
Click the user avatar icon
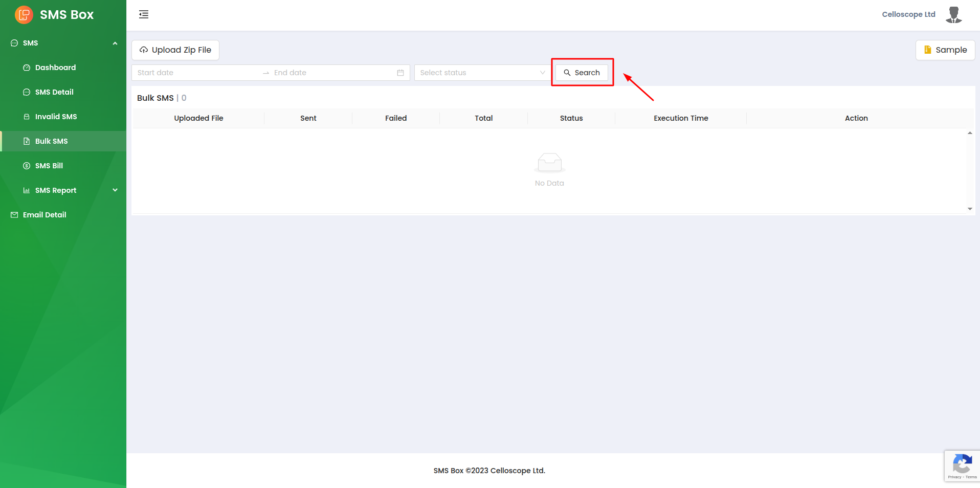tap(953, 15)
